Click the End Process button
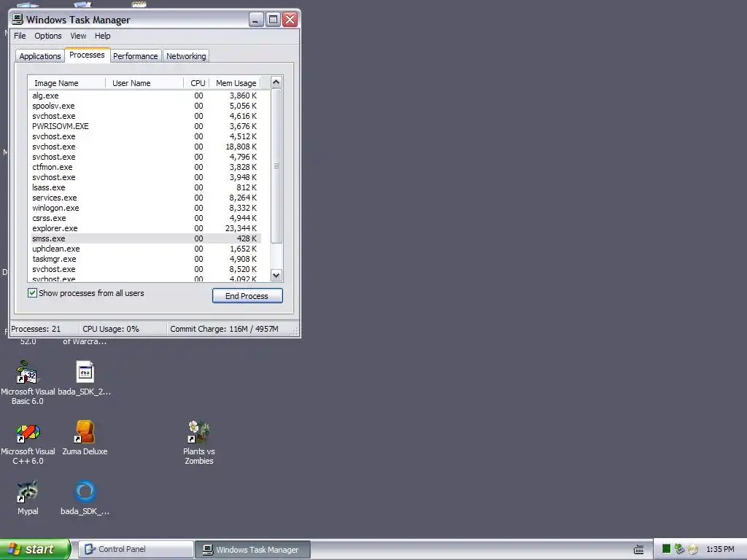The width and height of the screenshot is (747, 560). (247, 296)
